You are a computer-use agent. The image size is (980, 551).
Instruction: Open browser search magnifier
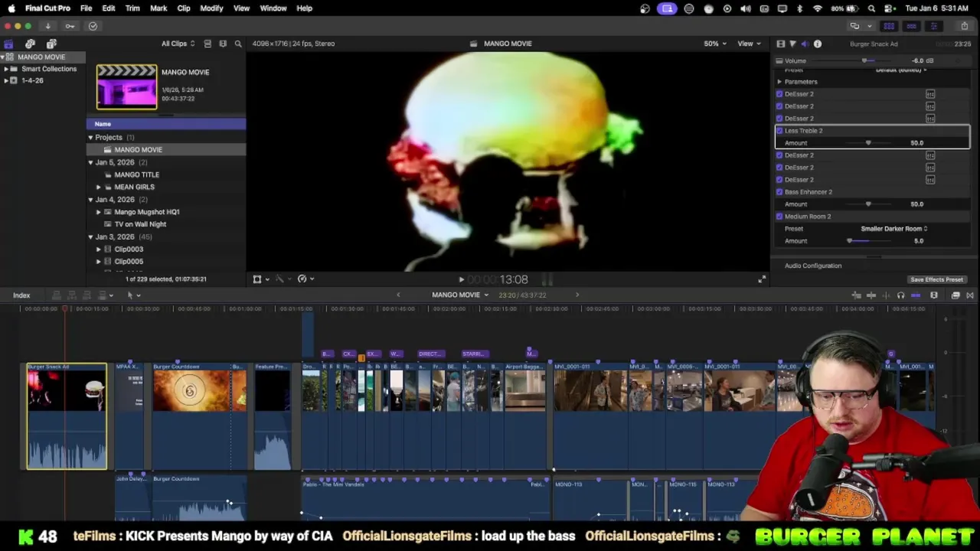point(238,44)
